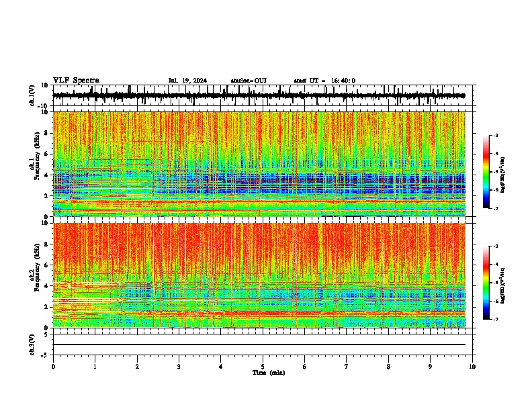Click the time axis tick label "3"

[179, 367]
